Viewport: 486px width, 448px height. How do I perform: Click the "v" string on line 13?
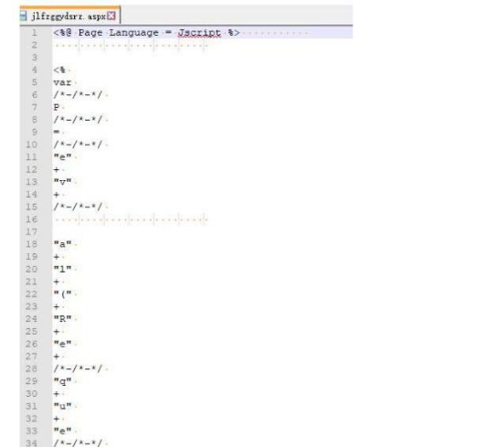pos(62,182)
